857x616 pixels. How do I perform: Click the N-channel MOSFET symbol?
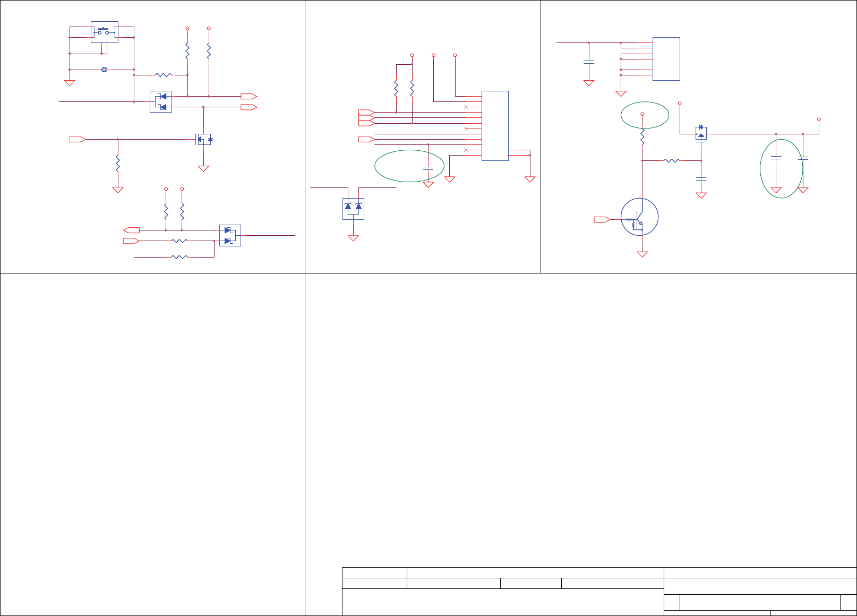click(x=204, y=139)
